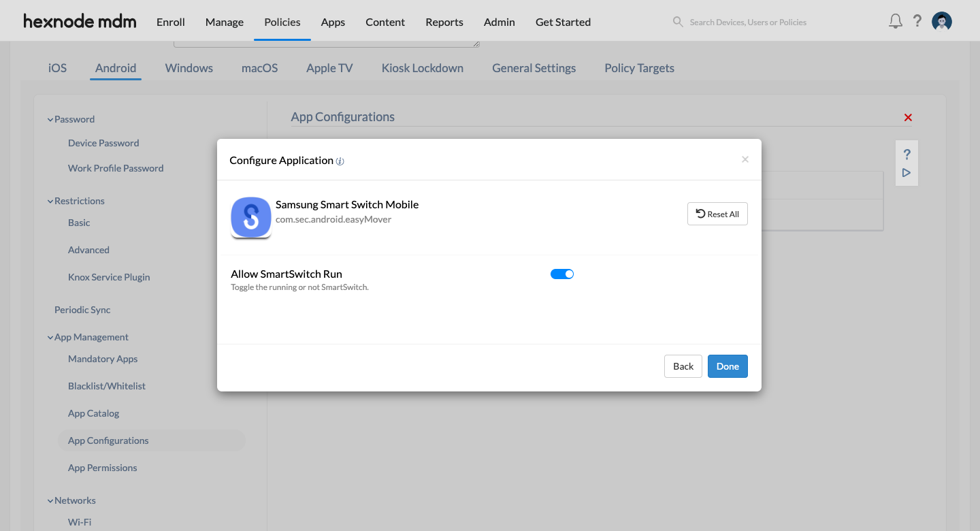Remove App Configurations with red X

coord(908,118)
